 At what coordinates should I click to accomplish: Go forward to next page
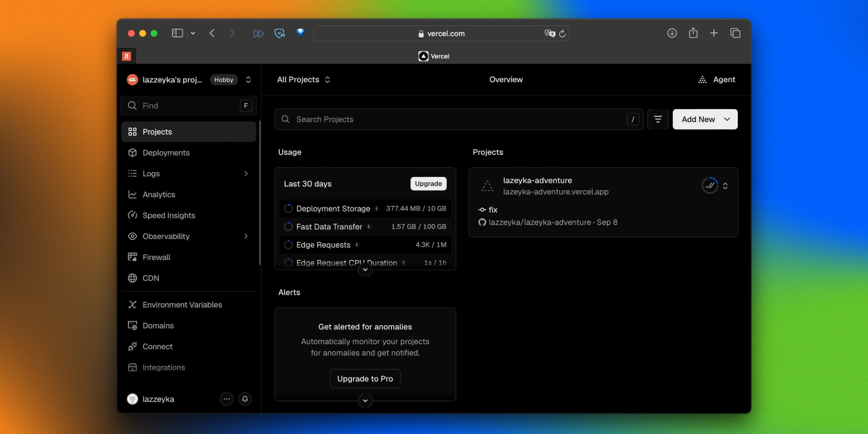click(x=232, y=33)
